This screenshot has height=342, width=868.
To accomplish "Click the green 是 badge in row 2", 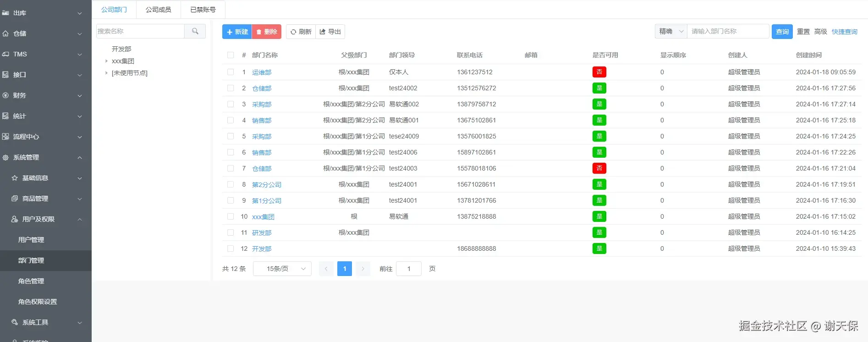I will click(x=599, y=88).
